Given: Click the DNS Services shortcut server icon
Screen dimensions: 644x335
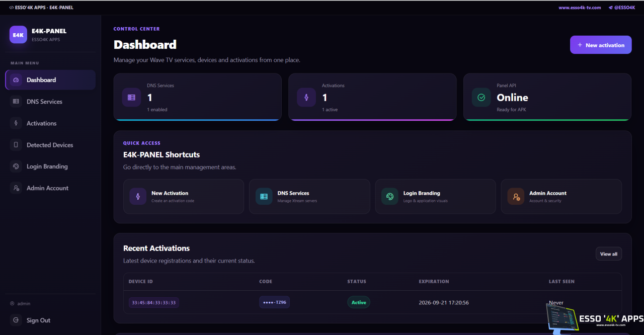Looking at the screenshot, I should pos(264,196).
